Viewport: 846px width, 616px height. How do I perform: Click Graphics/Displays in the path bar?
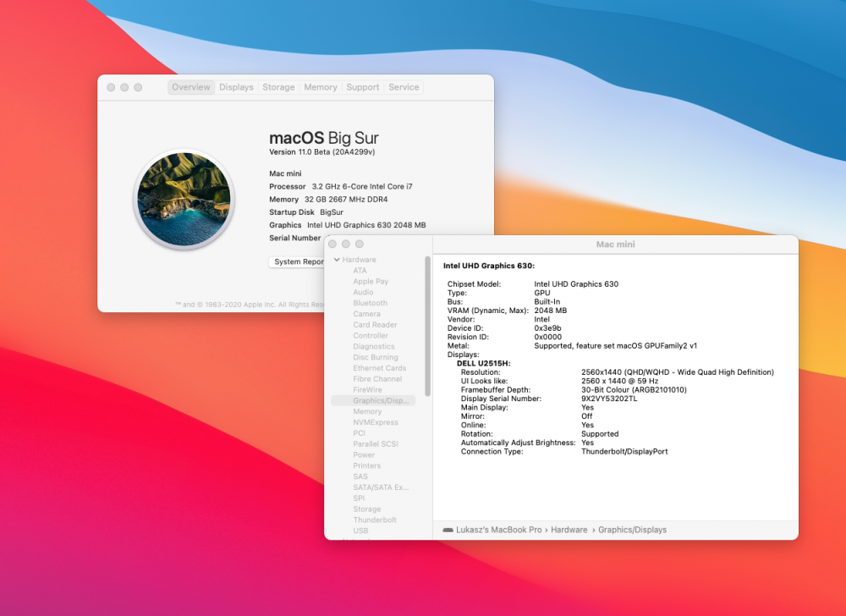tap(632, 530)
